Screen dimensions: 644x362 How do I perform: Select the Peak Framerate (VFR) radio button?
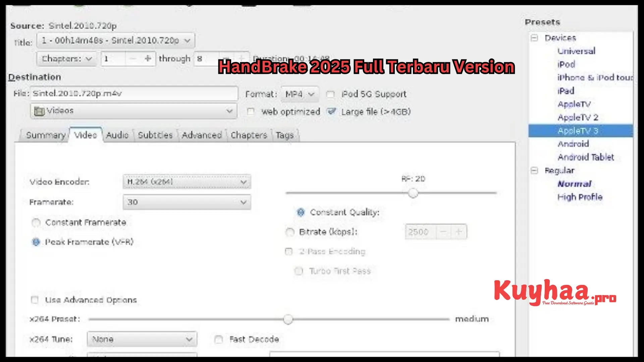click(x=36, y=241)
